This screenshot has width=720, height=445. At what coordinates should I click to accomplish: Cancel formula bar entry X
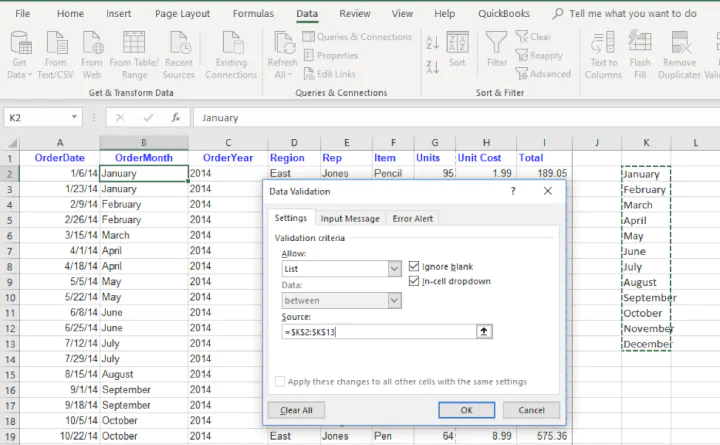pyautogui.click(x=120, y=118)
